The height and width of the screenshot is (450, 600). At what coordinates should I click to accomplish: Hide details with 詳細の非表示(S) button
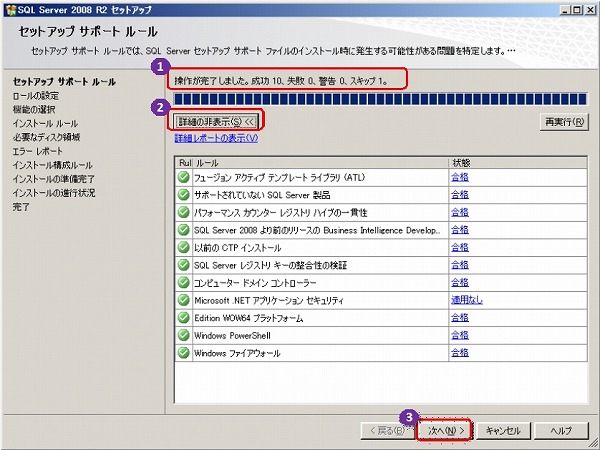216,122
